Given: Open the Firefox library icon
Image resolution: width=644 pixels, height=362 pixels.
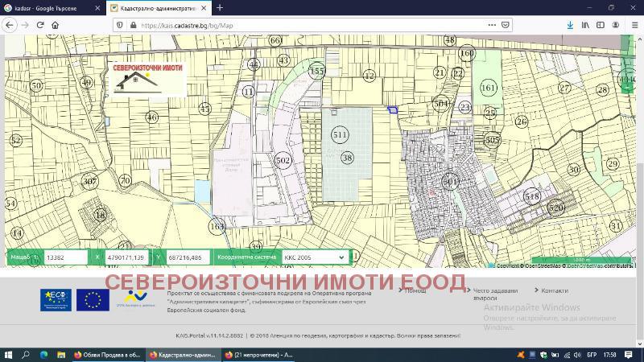Looking at the screenshot, I should coord(586,25).
